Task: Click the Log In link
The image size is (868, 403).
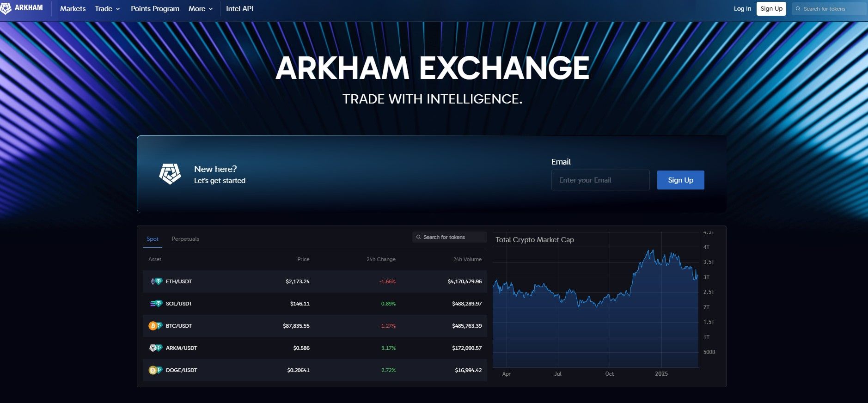Action: coord(742,9)
